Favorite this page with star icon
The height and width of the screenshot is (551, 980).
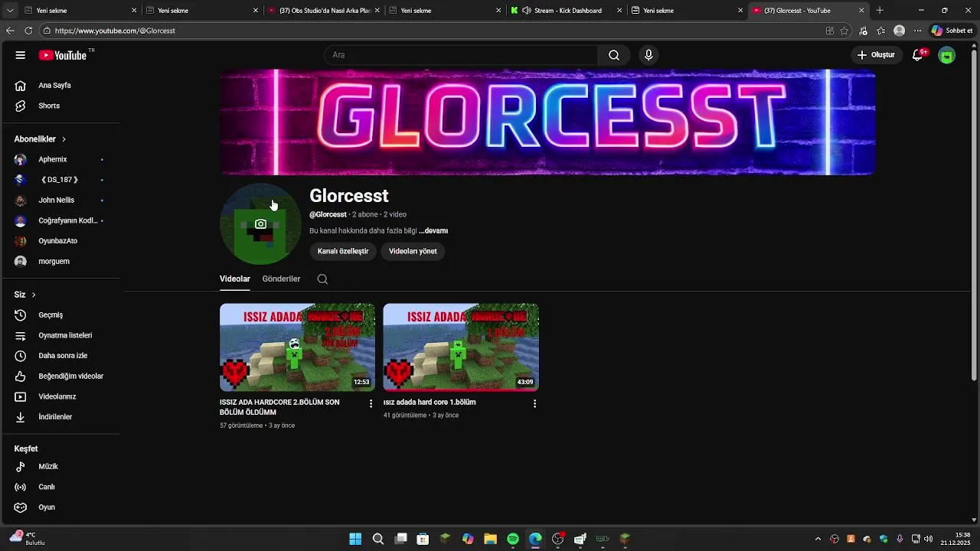(x=844, y=31)
